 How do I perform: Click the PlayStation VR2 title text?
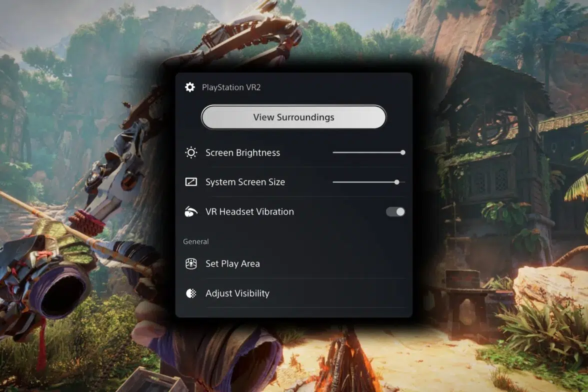[231, 87]
